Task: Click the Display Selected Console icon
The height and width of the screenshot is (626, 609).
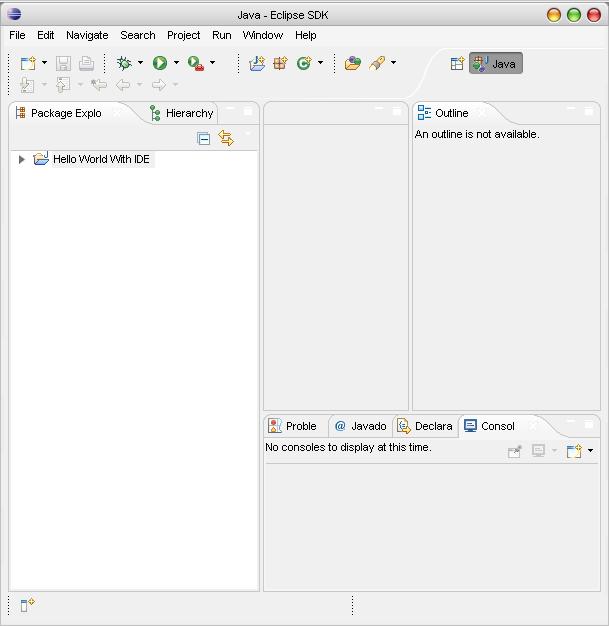Action: pyautogui.click(x=538, y=451)
